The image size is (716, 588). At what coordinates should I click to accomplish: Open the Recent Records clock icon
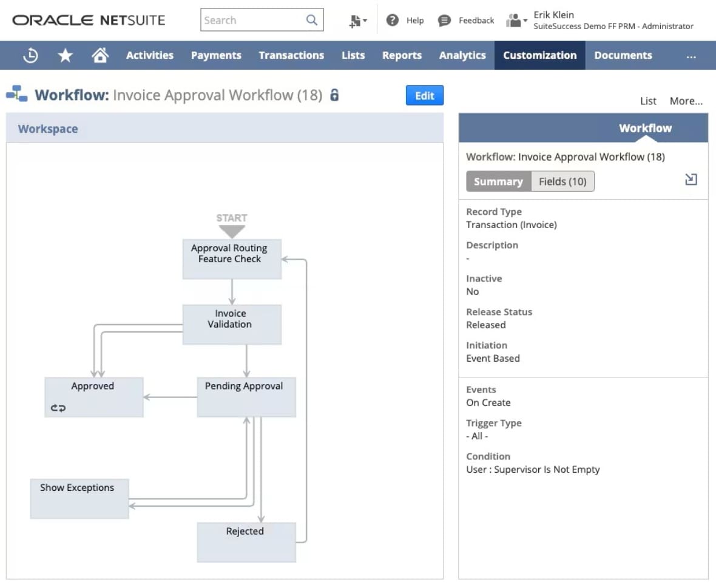tap(30, 55)
